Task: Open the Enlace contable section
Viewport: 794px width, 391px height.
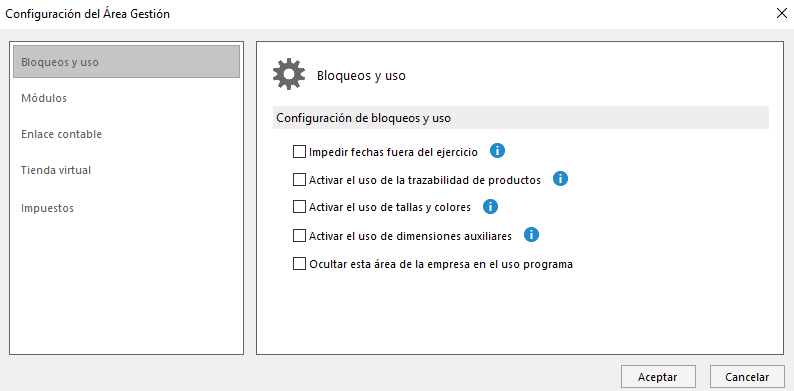Action: (x=61, y=134)
